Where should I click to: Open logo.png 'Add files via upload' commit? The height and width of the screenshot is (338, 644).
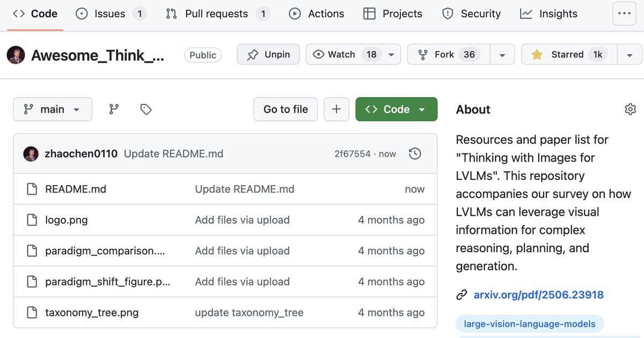(242, 220)
